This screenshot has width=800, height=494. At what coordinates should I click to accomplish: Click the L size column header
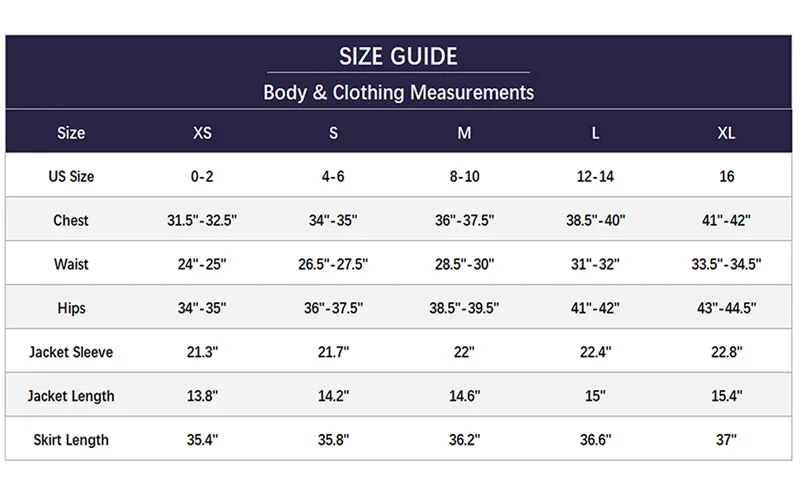[595, 133]
